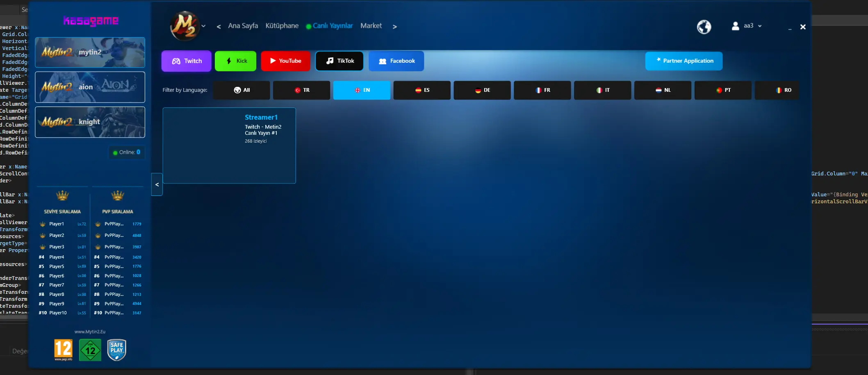Click the PEGI 12 rating badge
The width and height of the screenshot is (868, 375).
click(63, 350)
